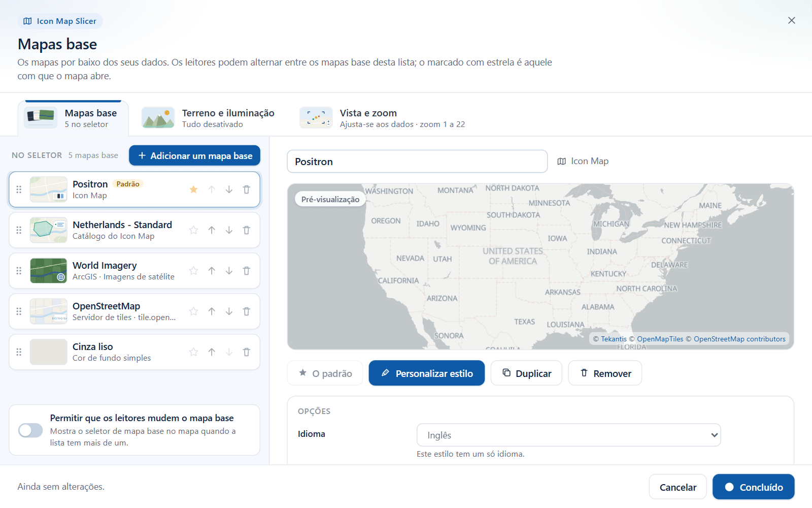This screenshot has width=812, height=508.
Task: Select the Cinza liso list entry
Action: [134, 352]
